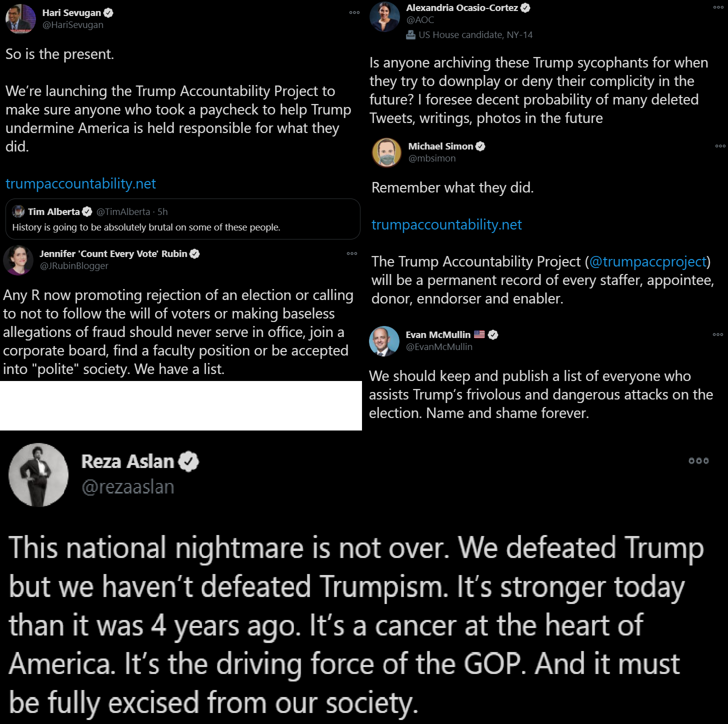Click the @rezaaslan handle
The height and width of the screenshot is (724, 728).
point(128,487)
